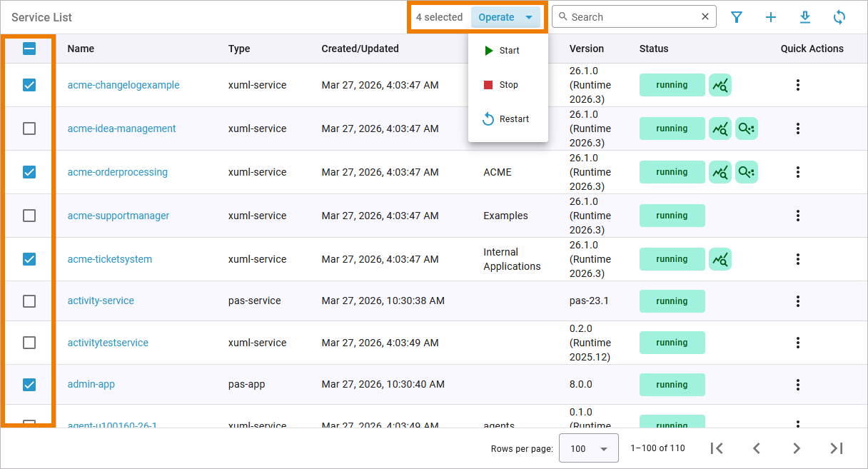Select the activity-service row checkbox
Image resolution: width=868 pixels, height=469 pixels.
coord(29,301)
